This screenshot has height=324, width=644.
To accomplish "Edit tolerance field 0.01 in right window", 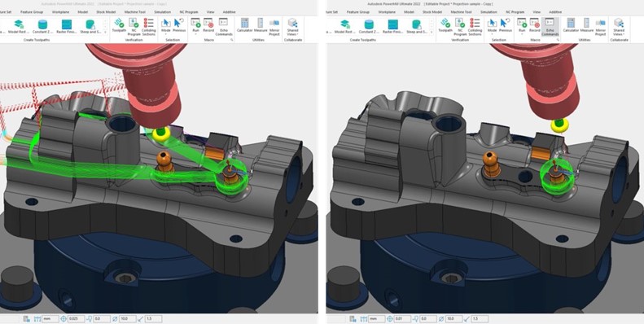I will click(x=403, y=318).
